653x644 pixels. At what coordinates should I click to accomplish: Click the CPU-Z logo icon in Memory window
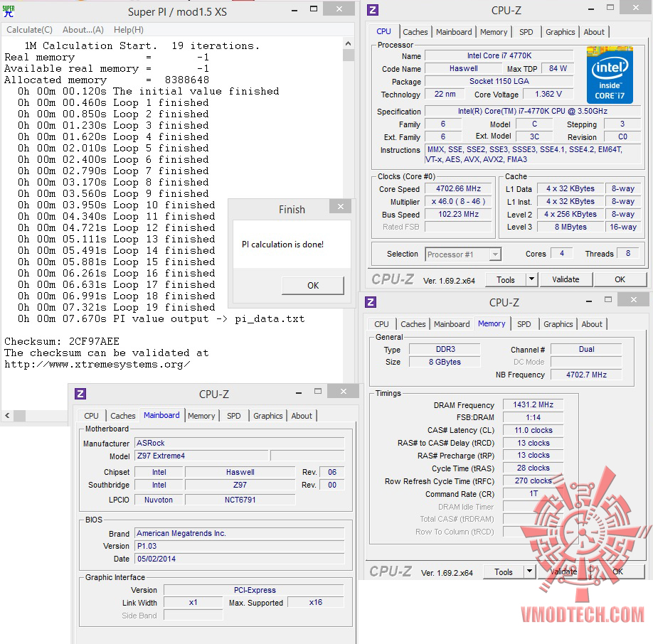[370, 302]
